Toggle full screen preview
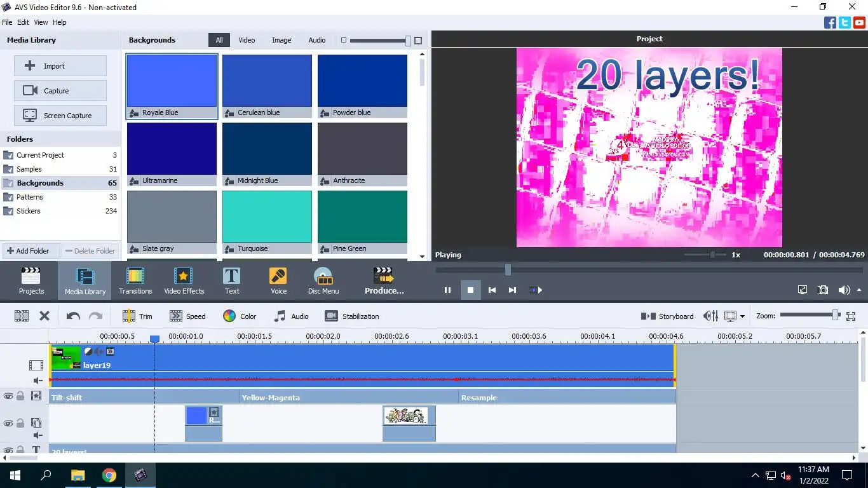The width and height of the screenshot is (868, 488). coord(803,290)
